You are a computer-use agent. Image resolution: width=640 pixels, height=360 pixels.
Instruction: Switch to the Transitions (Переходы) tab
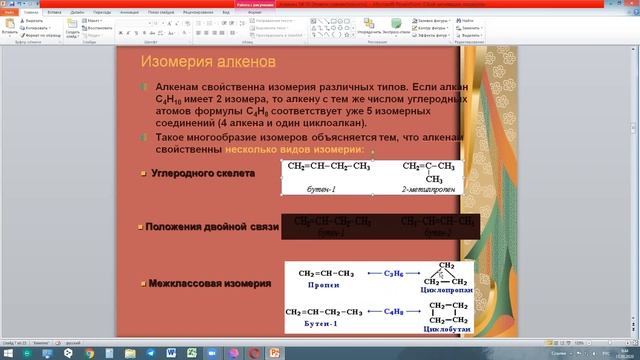[x=102, y=12]
